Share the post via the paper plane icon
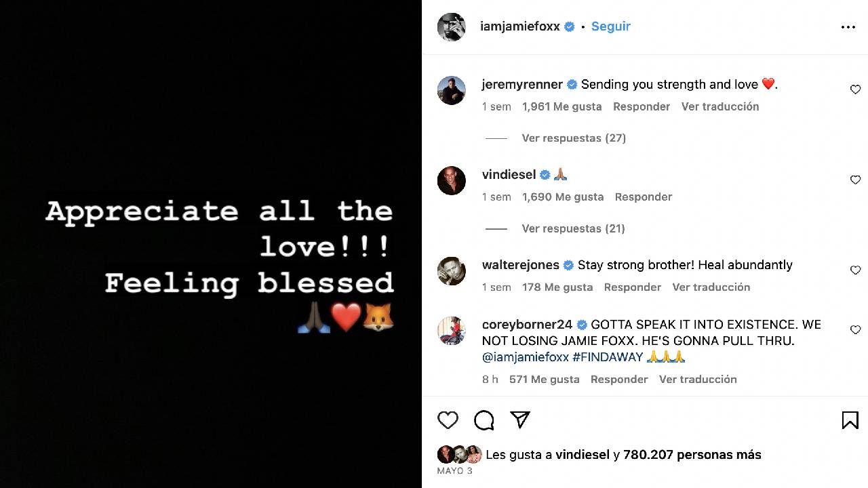Image resolution: width=868 pixels, height=488 pixels. (x=519, y=420)
